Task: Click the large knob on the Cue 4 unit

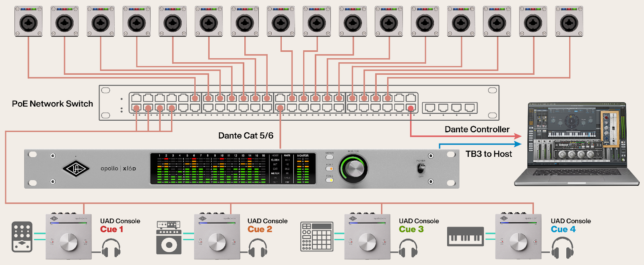Action: tap(518, 242)
